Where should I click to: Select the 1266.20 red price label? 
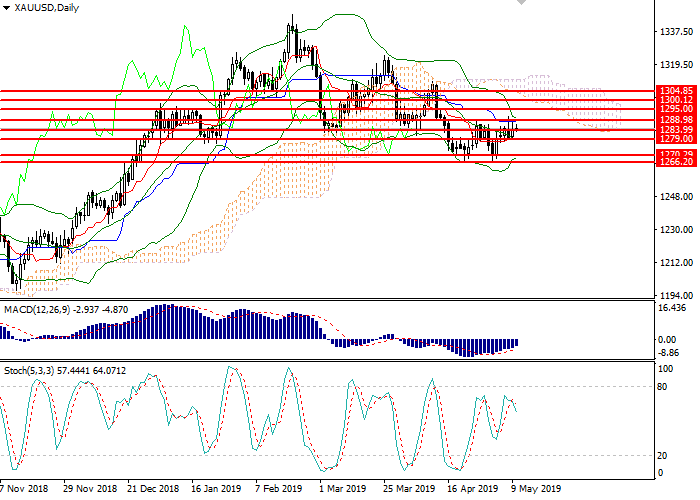tap(672, 161)
